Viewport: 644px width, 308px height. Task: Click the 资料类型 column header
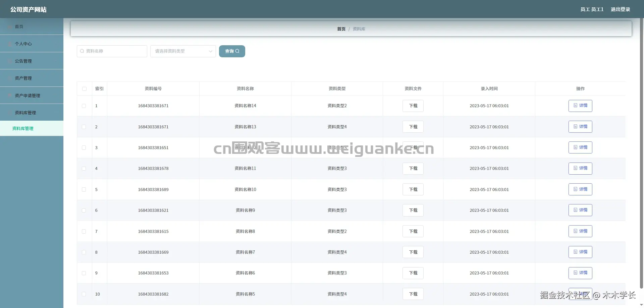tap(337, 89)
